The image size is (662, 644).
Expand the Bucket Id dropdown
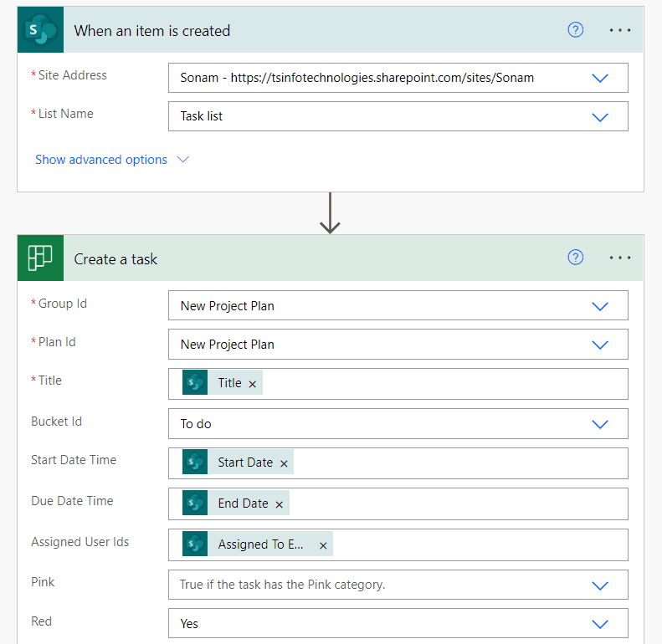[x=599, y=424]
